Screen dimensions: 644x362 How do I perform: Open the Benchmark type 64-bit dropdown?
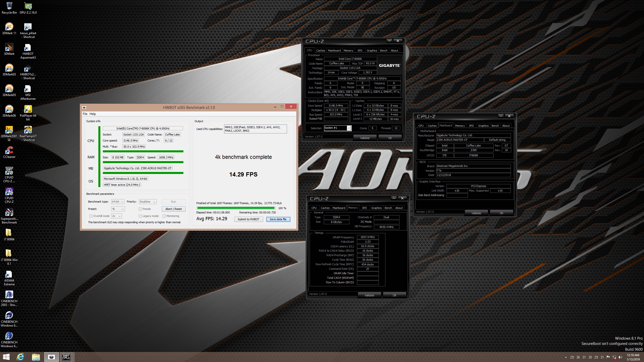(x=118, y=202)
